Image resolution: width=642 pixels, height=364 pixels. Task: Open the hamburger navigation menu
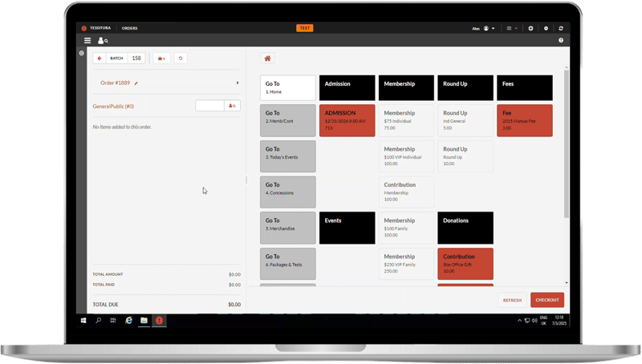87,41
